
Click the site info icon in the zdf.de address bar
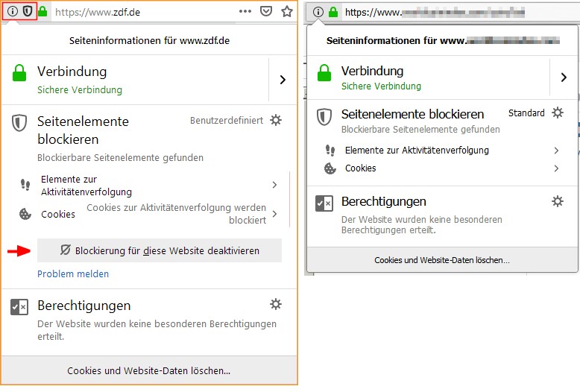[x=13, y=11]
